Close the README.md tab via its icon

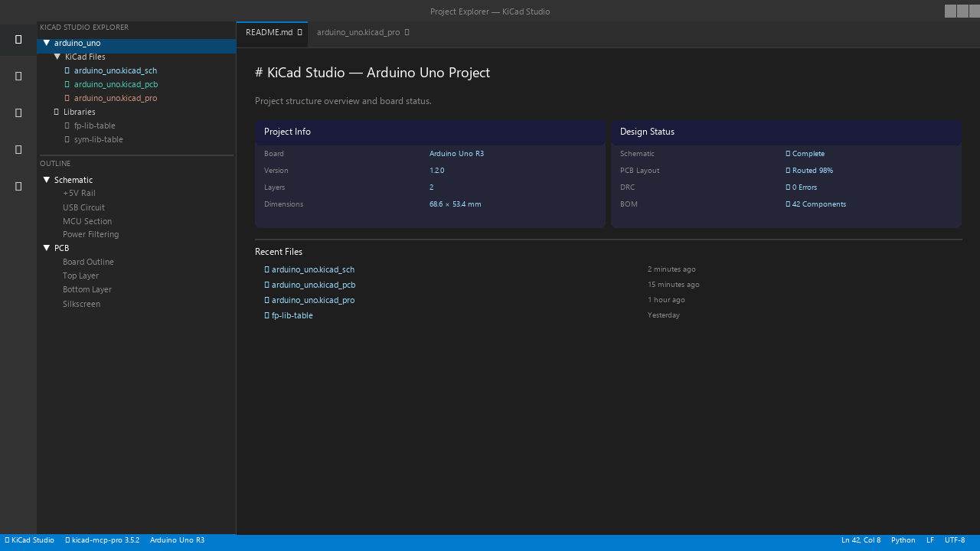point(300,32)
